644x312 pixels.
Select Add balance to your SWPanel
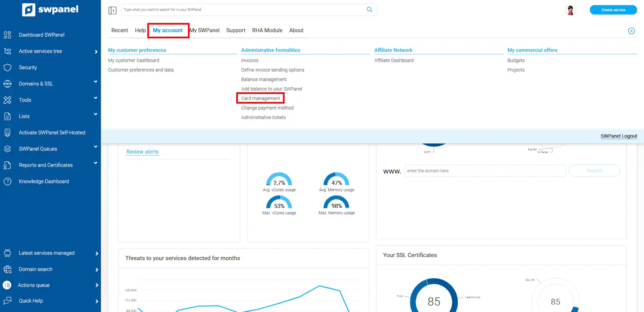click(x=272, y=89)
